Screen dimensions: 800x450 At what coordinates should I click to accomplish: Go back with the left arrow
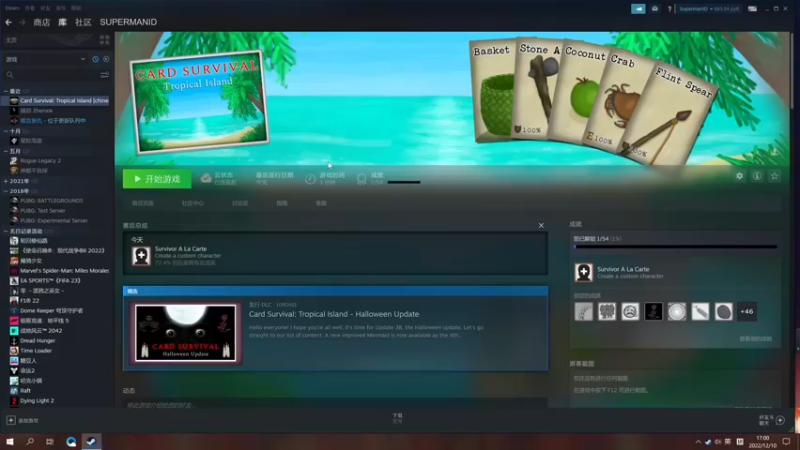(x=8, y=22)
